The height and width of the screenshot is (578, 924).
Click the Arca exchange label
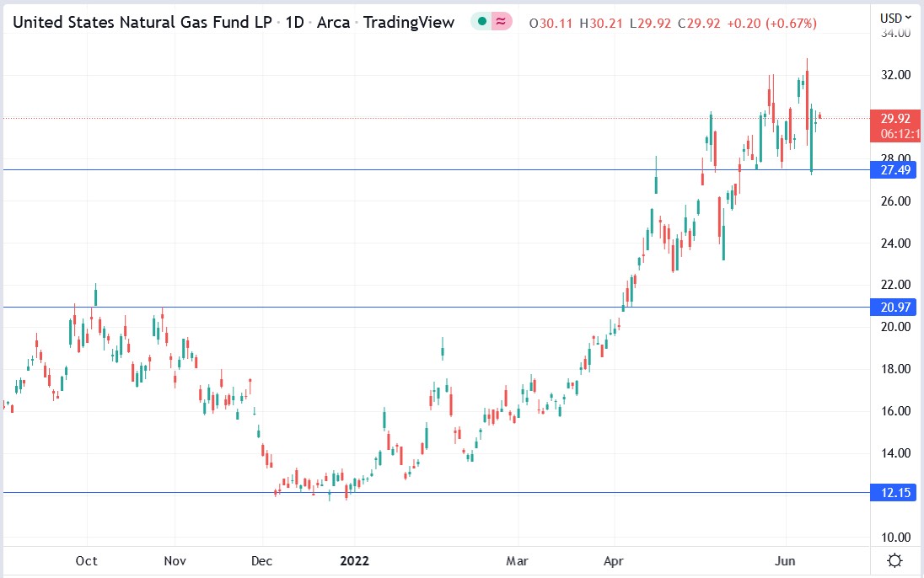click(x=334, y=23)
